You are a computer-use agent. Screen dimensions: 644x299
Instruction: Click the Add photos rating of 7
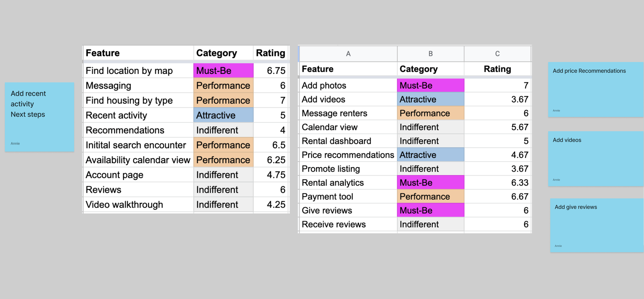497,86
